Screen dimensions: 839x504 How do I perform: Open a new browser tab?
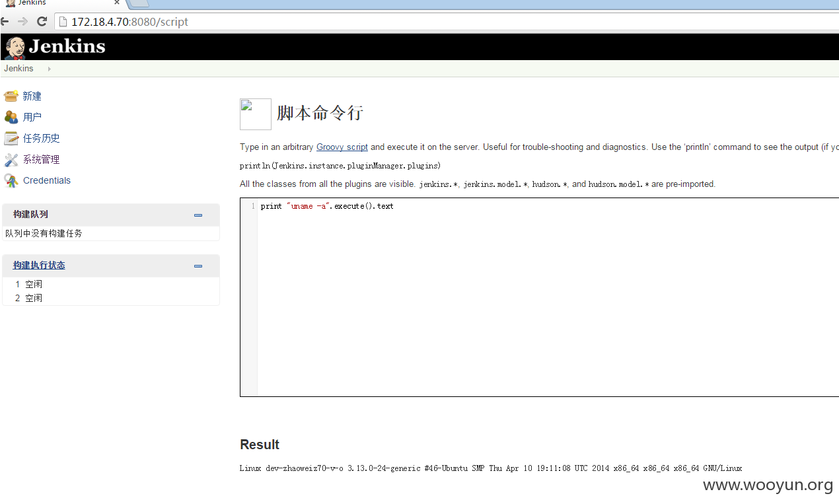pos(140,3)
